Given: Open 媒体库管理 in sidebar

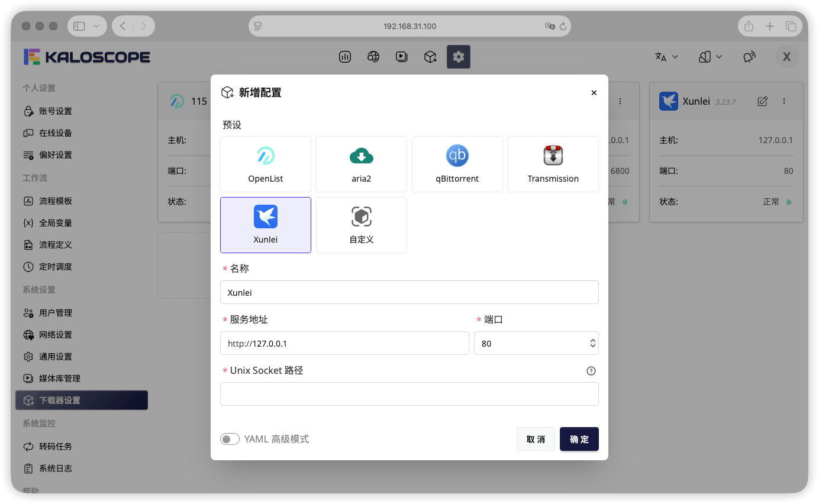Looking at the screenshot, I should [82, 379].
